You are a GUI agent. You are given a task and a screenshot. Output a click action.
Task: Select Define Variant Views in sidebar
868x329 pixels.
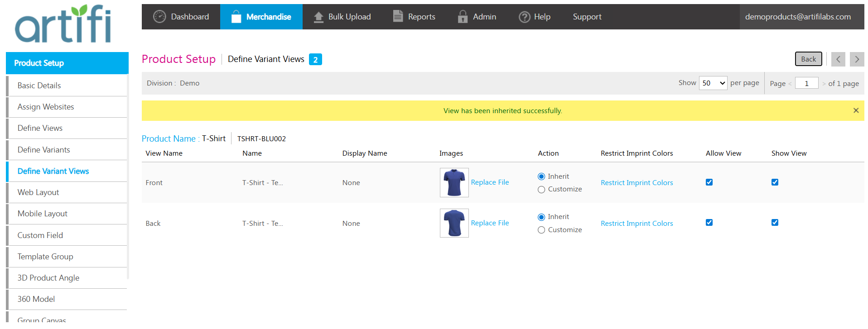coord(67,171)
